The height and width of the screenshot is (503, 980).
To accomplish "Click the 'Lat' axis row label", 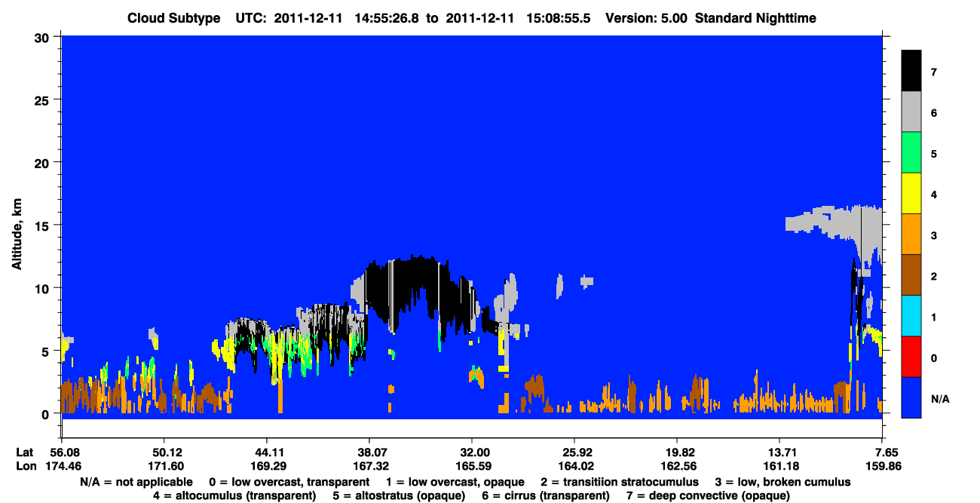I will (x=24, y=452).
